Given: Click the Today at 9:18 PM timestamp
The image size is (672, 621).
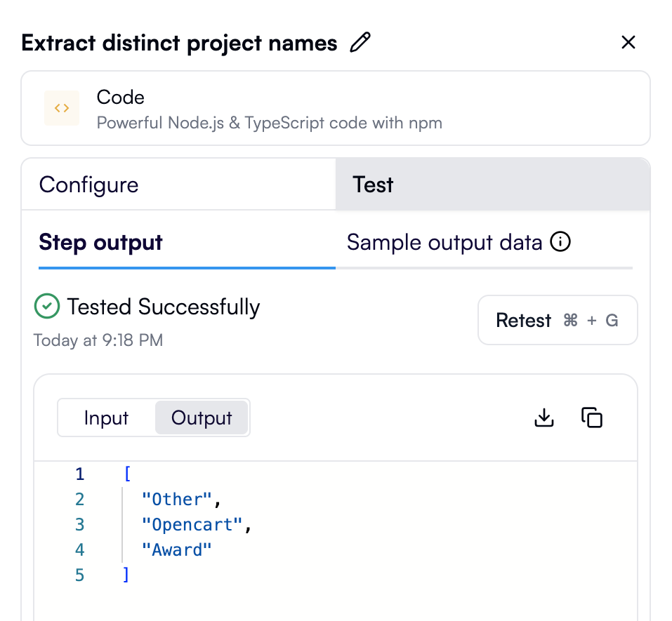Looking at the screenshot, I should click(98, 341).
